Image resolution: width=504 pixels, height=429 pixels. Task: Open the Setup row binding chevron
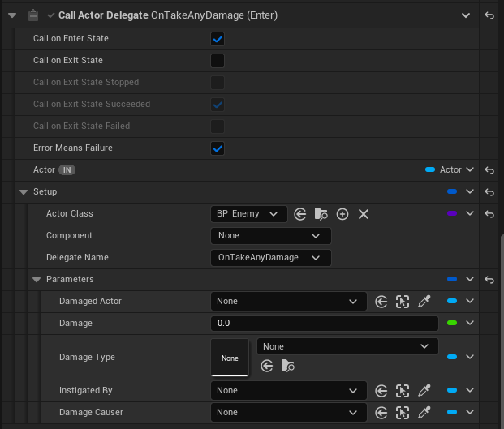[470, 191]
